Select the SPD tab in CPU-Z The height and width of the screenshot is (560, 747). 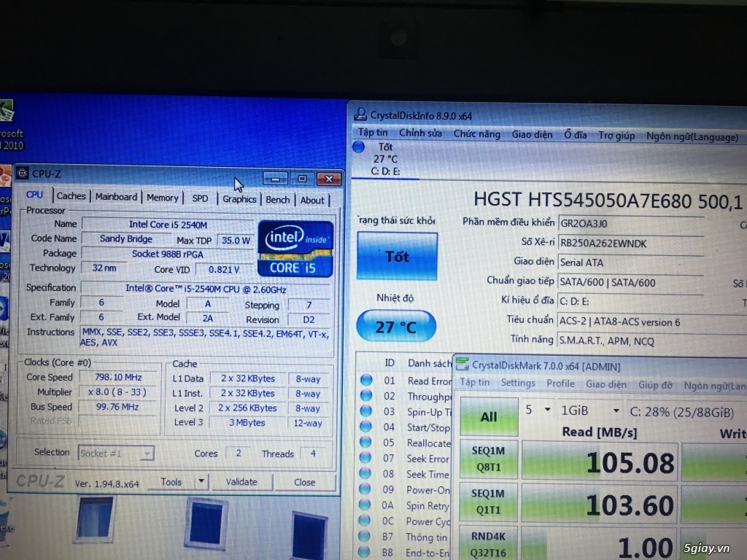[x=200, y=198]
